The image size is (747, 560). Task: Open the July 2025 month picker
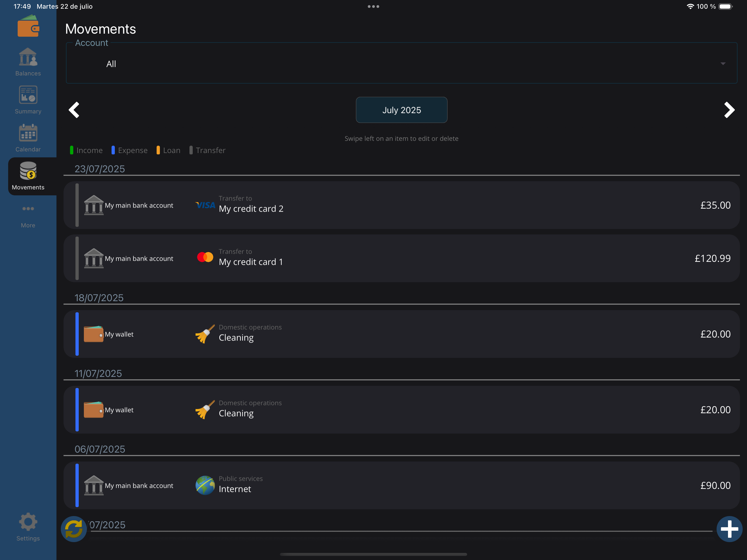[401, 110]
